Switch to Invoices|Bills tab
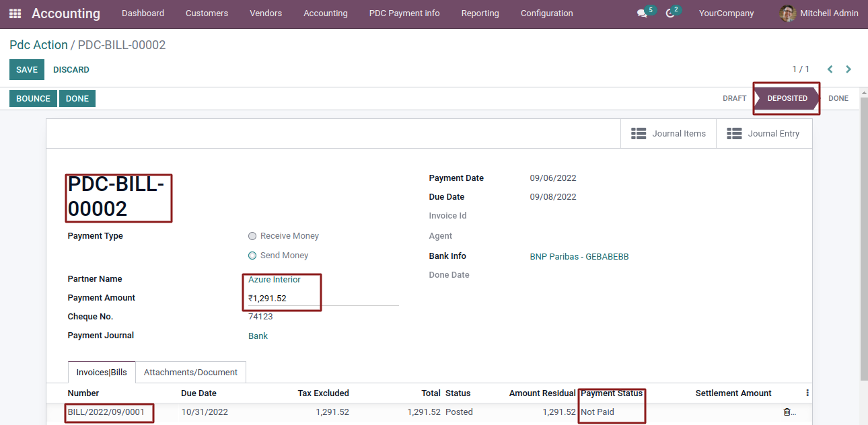 pyautogui.click(x=102, y=372)
